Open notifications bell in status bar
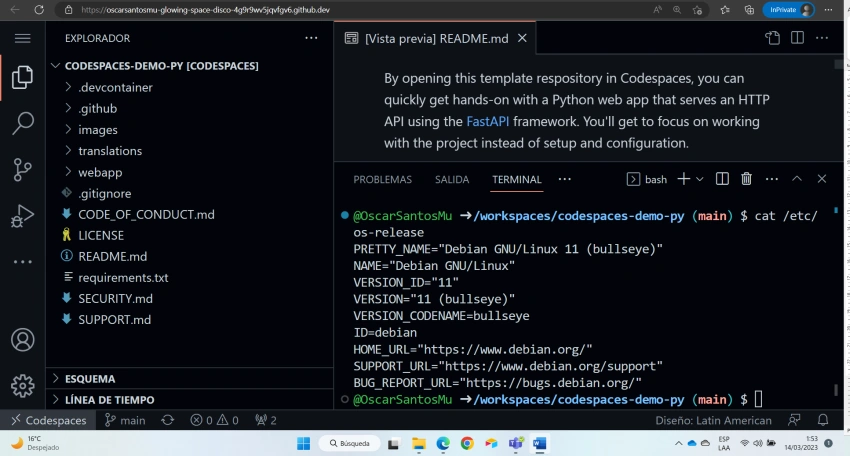The image size is (850, 456). 823,420
